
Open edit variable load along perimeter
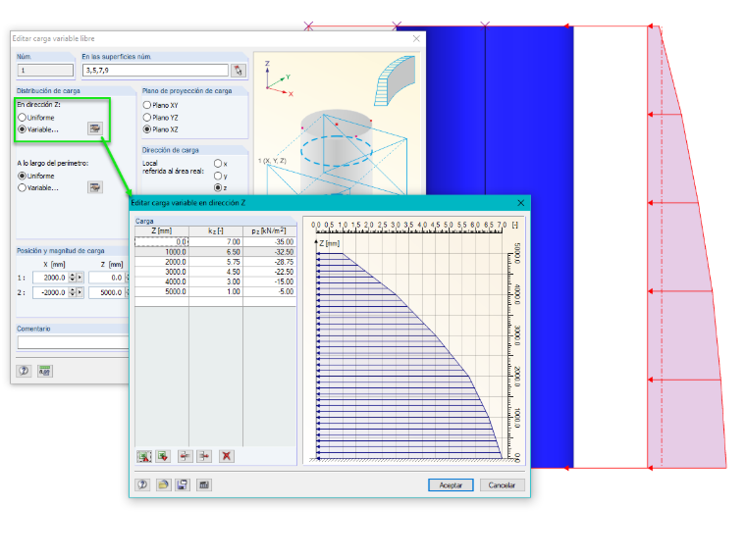(95, 187)
